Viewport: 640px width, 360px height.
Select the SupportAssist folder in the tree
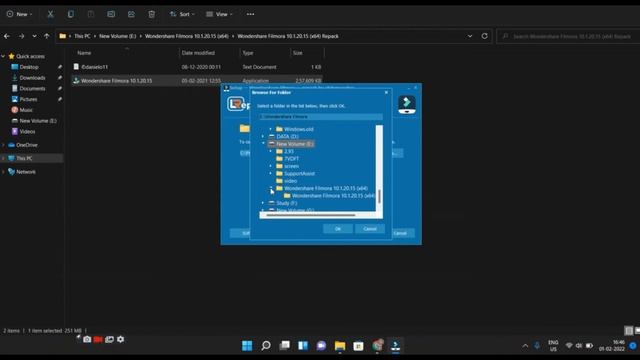click(299, 174)
